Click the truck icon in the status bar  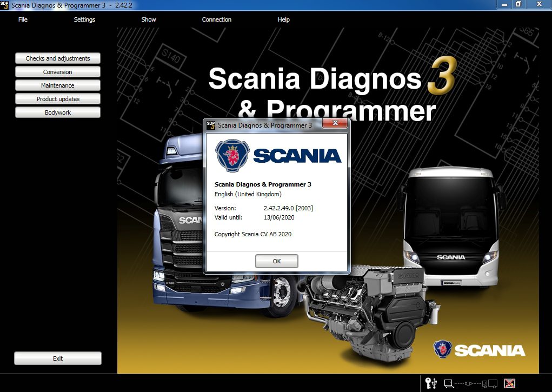click(490, 383)
